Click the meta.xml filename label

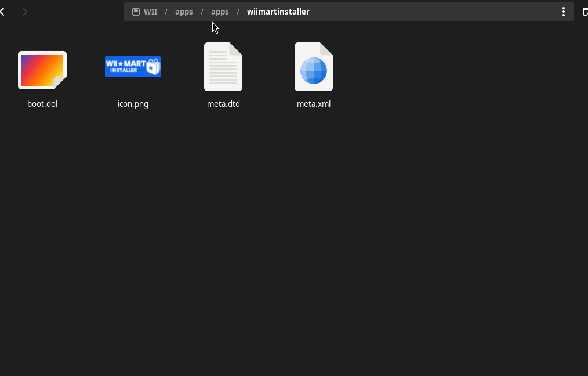click(x=314, y=104)
